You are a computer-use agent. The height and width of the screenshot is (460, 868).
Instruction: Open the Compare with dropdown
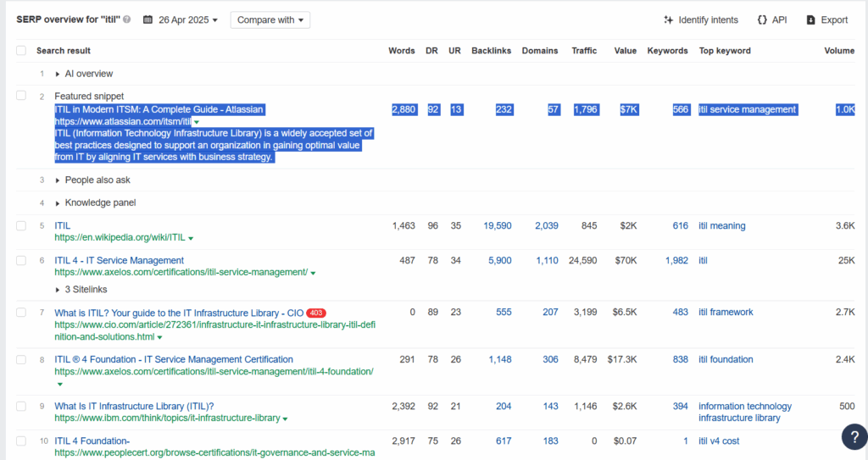(270, 20)
